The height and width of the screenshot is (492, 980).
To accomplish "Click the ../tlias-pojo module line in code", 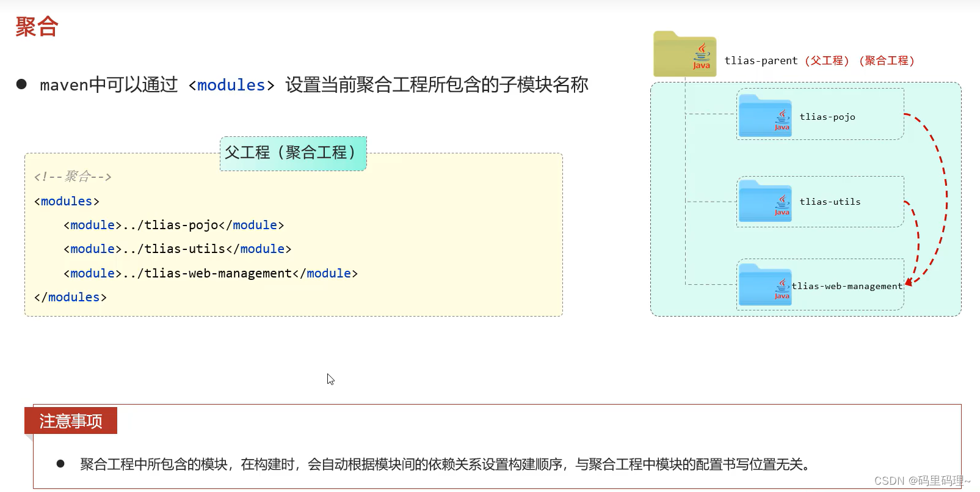I will [174, 225].
